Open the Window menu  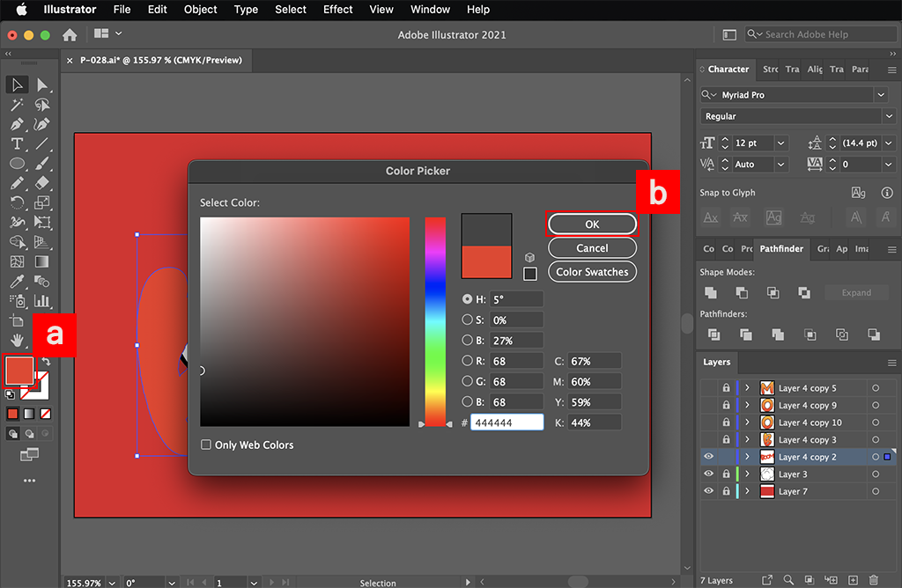pos(430,9)
